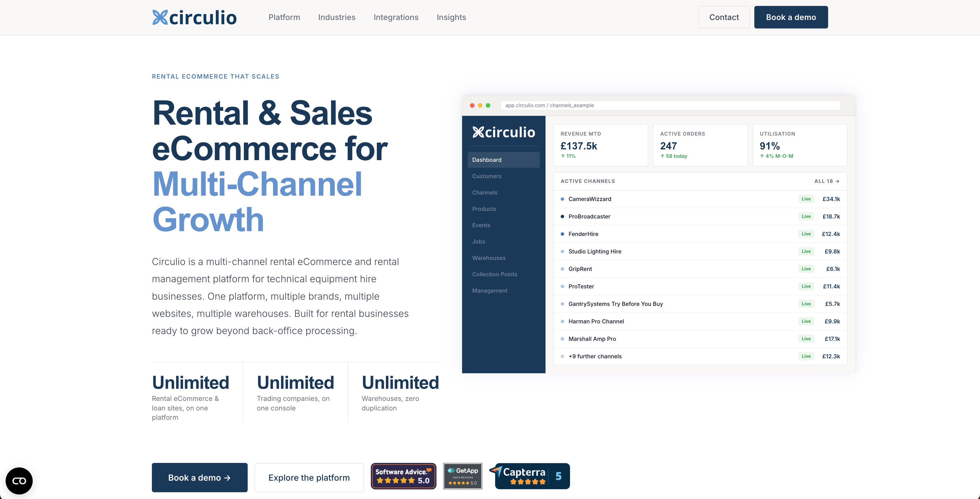Open the accessibility widget in the bottom corner
The image size is (980, 499).
click(x=19, y=481)
